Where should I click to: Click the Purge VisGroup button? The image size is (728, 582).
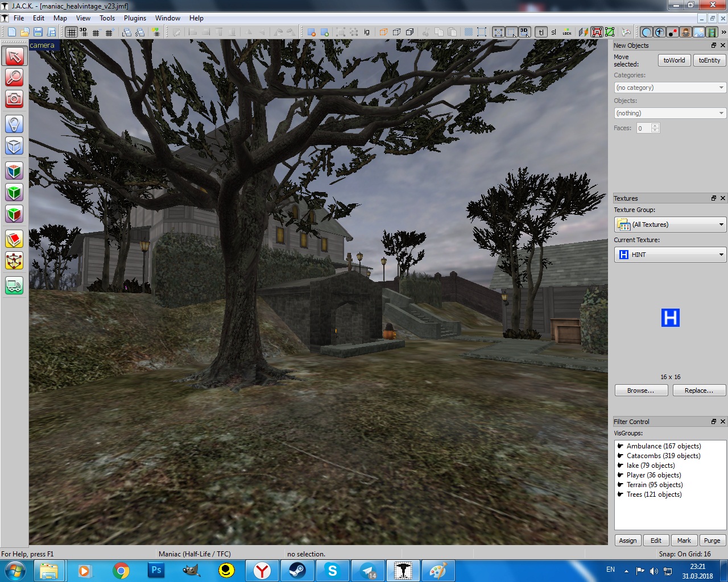point(712,541)
